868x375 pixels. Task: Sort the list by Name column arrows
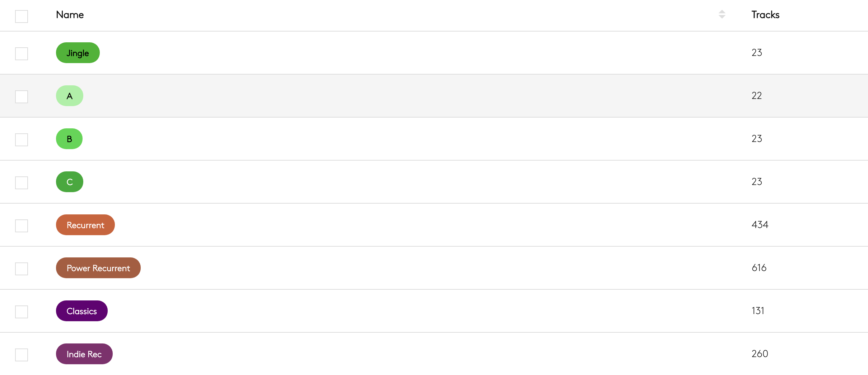[722, 14]
